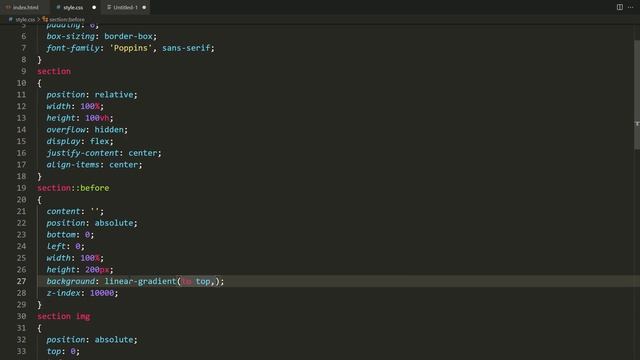Click 'top: 0;' on line 33
640x360 pixels.
63,351
